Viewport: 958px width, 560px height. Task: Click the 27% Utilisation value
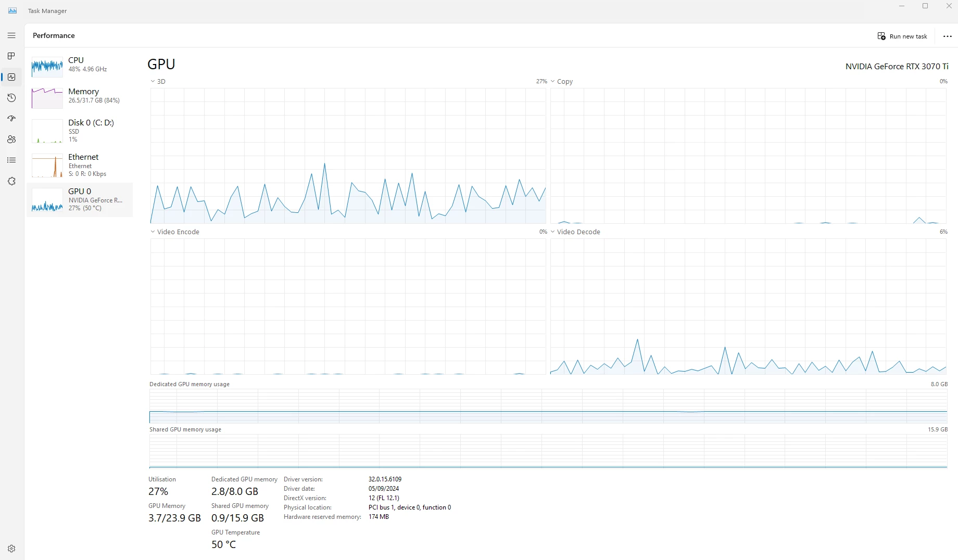pyautogui.click(x=158, y=491)
